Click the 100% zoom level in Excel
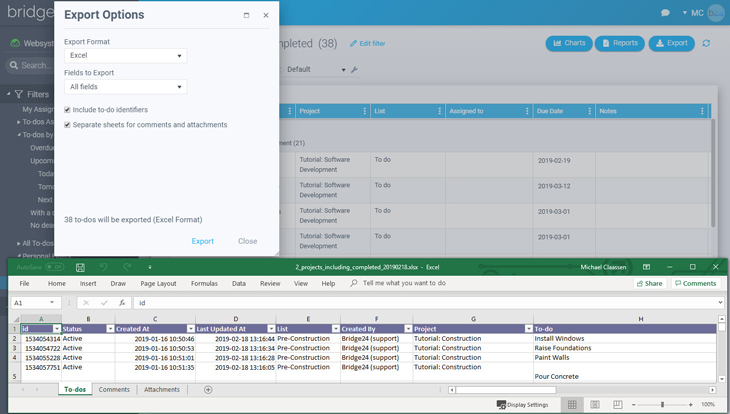This screenshot has width=730, height=414. click(708, 405)
